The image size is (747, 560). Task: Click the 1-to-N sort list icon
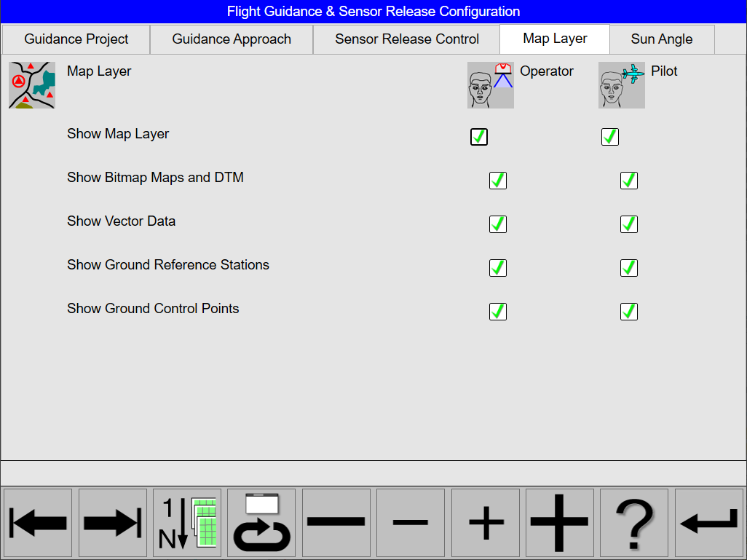[x=187, y=523]
